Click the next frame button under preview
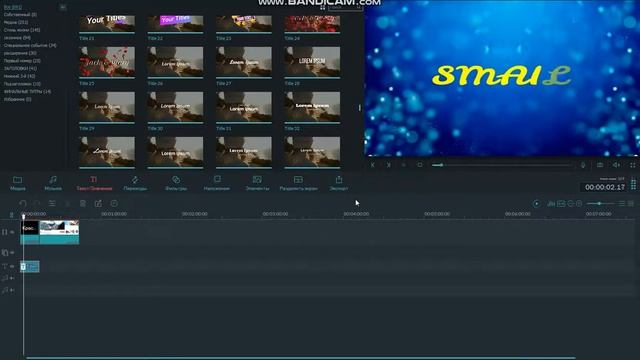Image resolution: width=640 pixels, height=360 pixels. [x=388, y=165]
